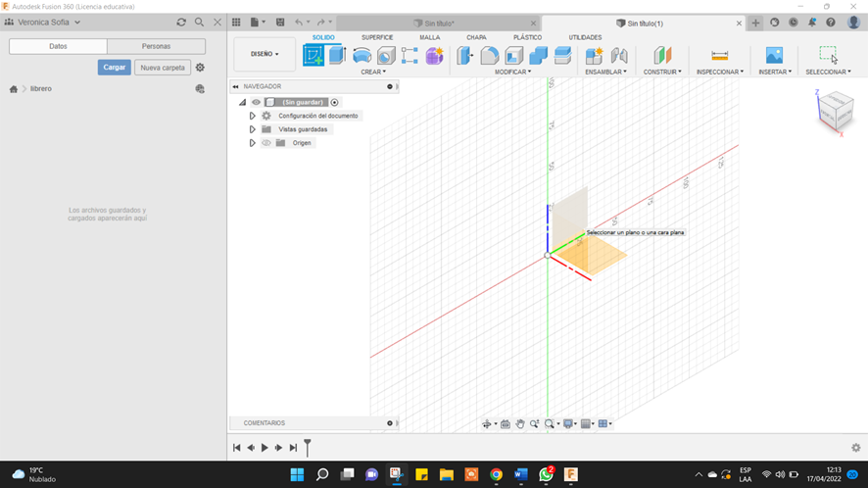Click the Cargar button
Image resolution: width=868 pixels, height=488 pixels.
click(x=114, y=68)
